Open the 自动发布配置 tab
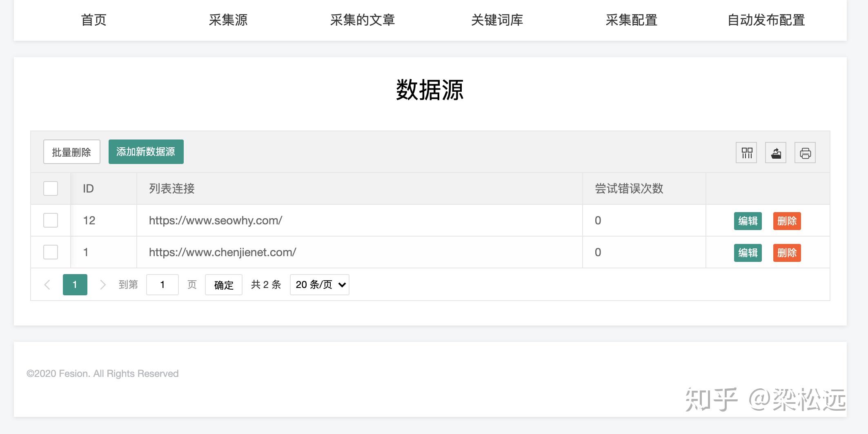This screenshot has width=868, height=434. 766,20
